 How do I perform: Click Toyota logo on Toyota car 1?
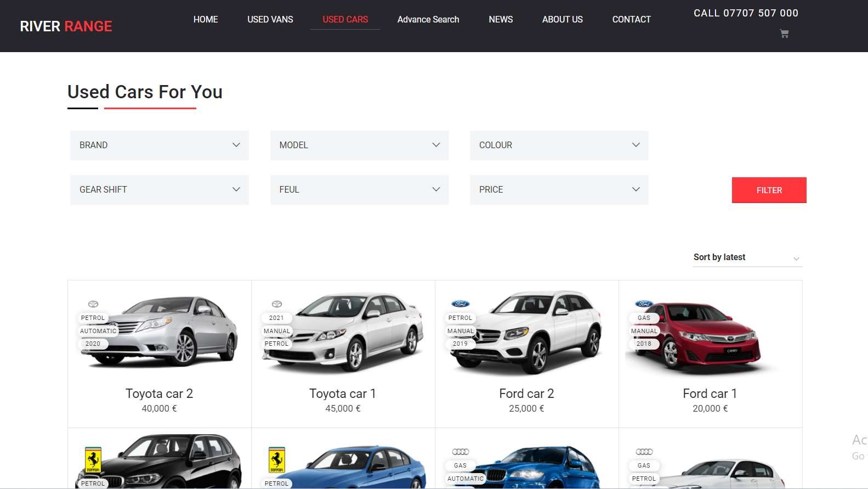coord(277,304)
